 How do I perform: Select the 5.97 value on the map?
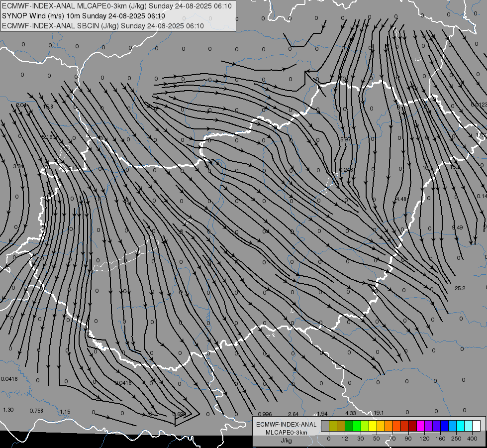pyautogui.click(x=345, y=139)
